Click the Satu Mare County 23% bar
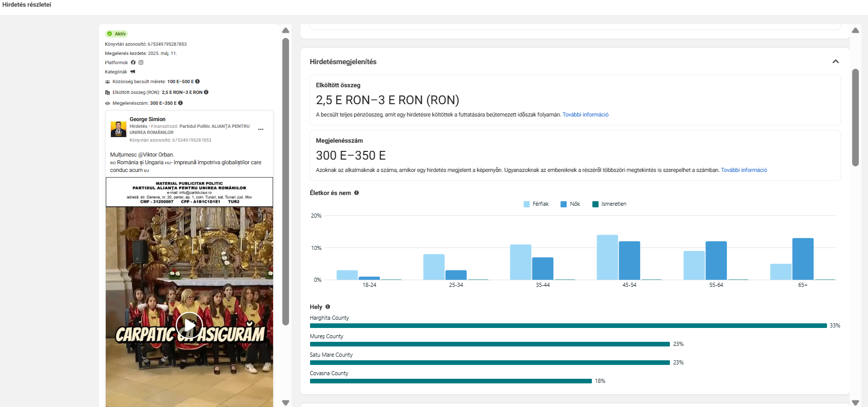This screenshot has width=868, height=407. 490,363
